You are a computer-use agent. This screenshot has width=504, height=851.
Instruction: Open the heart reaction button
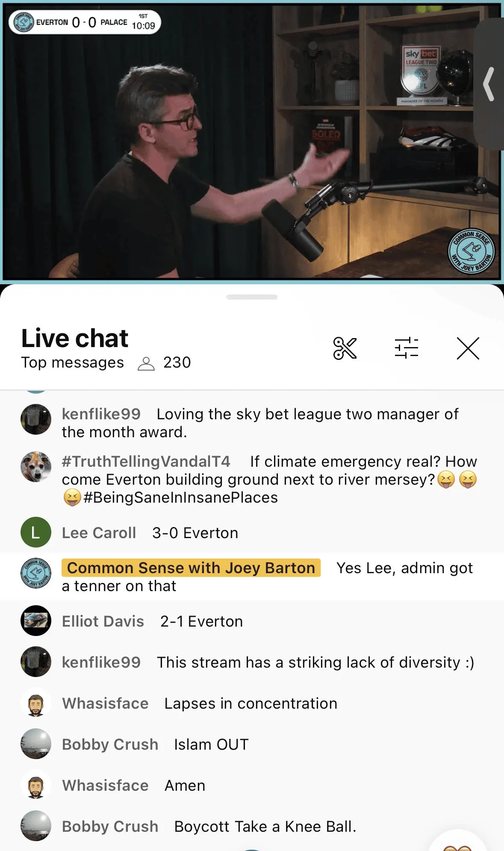pyautogui.click(x=458, y=842)
